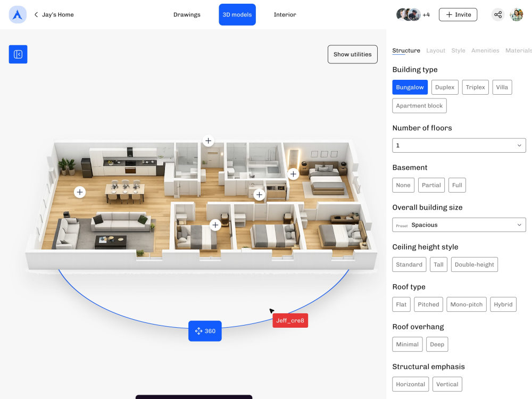This screenshot has width=532, height=399.
Task: Open the Overall building size dropdown
Action: coord(459,225)
